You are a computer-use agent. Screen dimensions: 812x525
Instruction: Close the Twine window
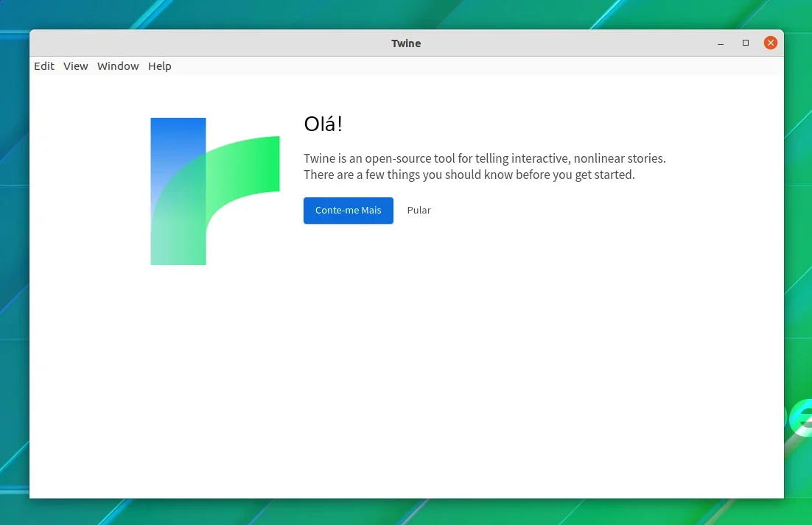pos(771,43)
